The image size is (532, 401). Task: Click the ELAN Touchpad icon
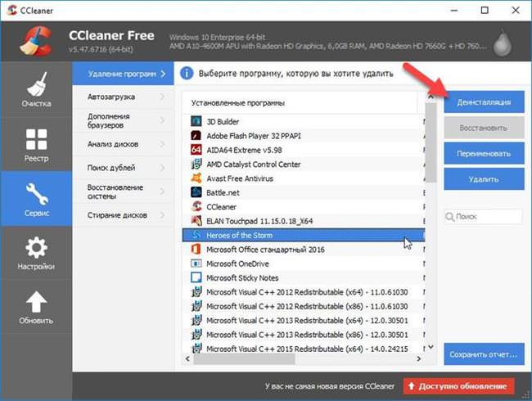click(x=196, y=221)
